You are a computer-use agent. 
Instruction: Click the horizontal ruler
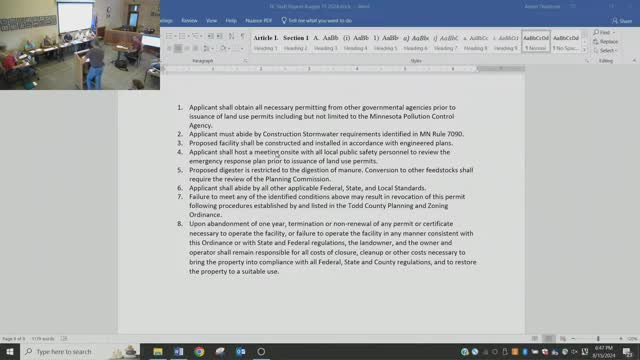click(x=343, y=69)
